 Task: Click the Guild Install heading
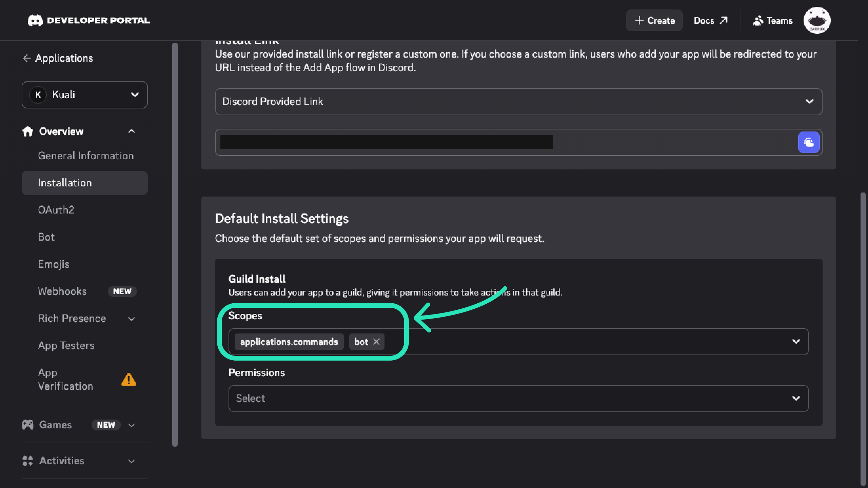(x=257, y=279)
